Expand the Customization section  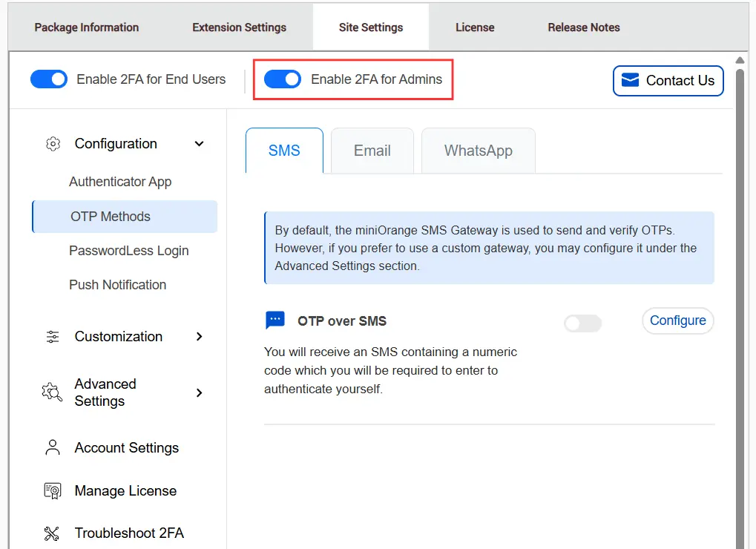point(199,336)
